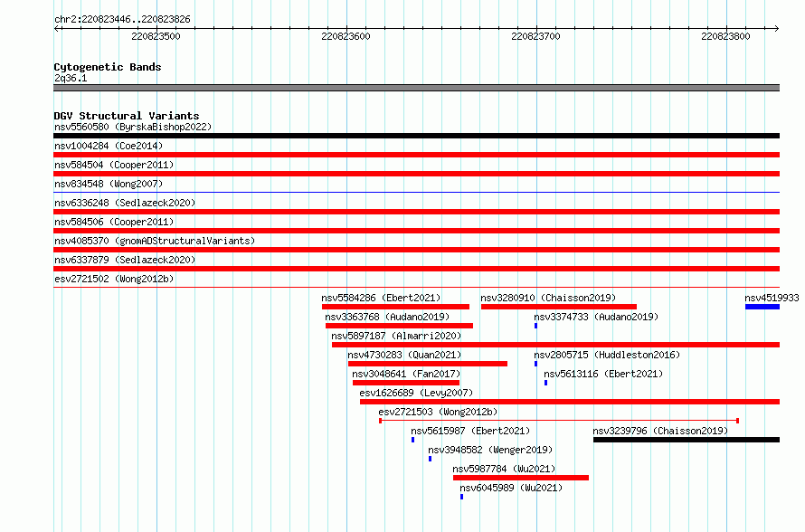
Task: Open variant nsv4519933 label
Action: [x=772, y=298]
